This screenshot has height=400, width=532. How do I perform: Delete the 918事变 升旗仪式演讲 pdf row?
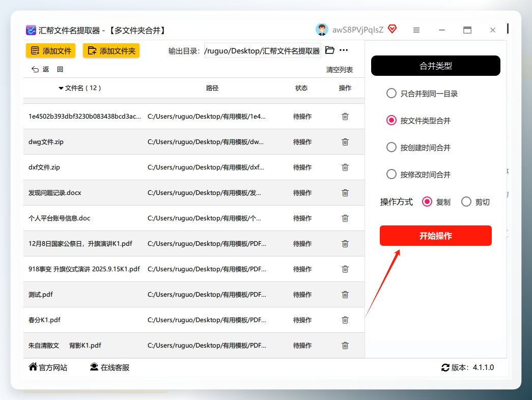pyautogui.click(x=345, y=269)
